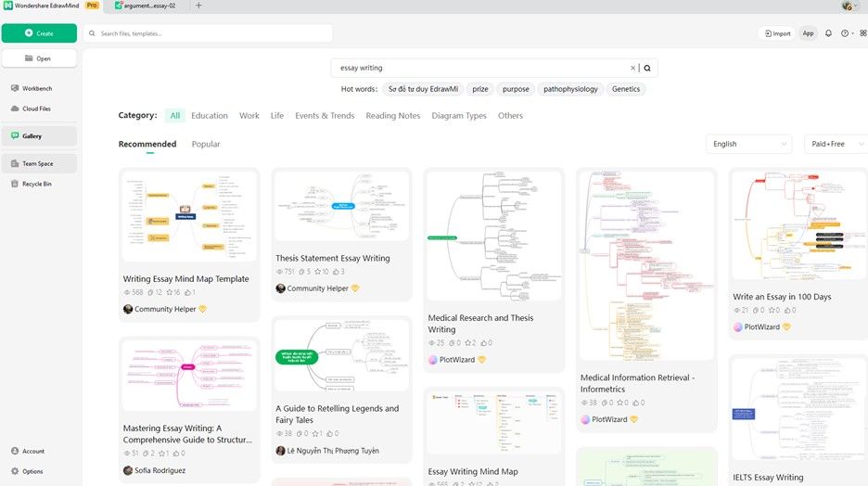This screenshot has width=868, height=486.
Task: Click 'IELTS Essay Writing' title
Action: [768, 477]
